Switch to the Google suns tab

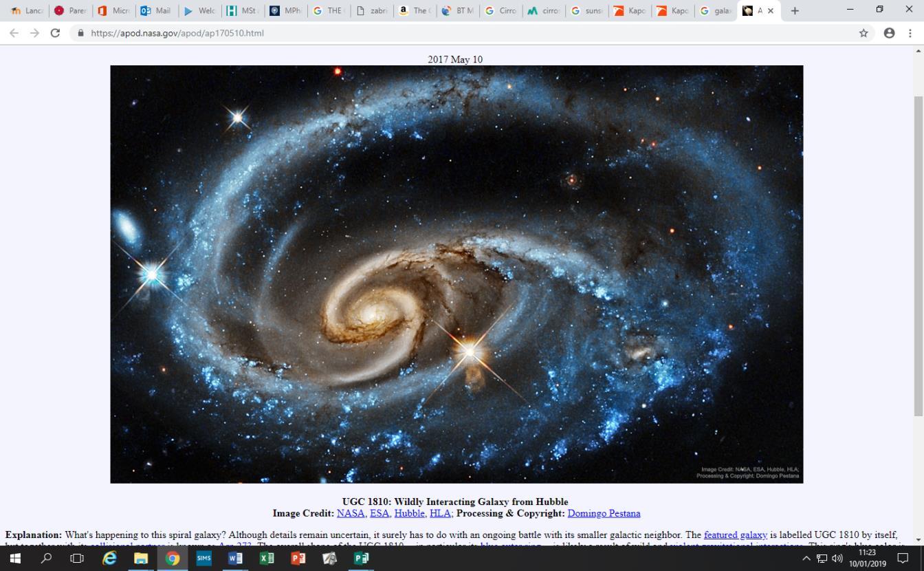pyautogui.click(x=586, y=10)
